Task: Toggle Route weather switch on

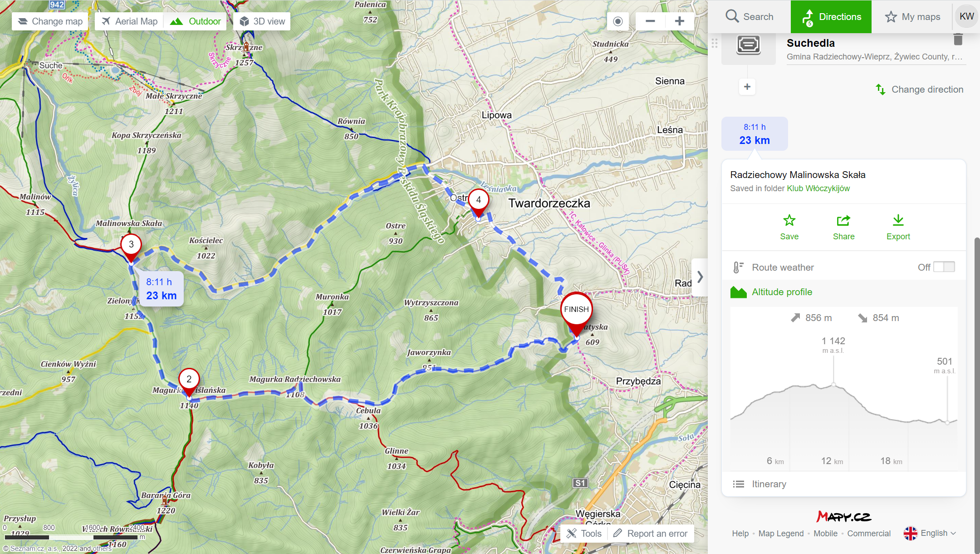Action: coord(944,267)
